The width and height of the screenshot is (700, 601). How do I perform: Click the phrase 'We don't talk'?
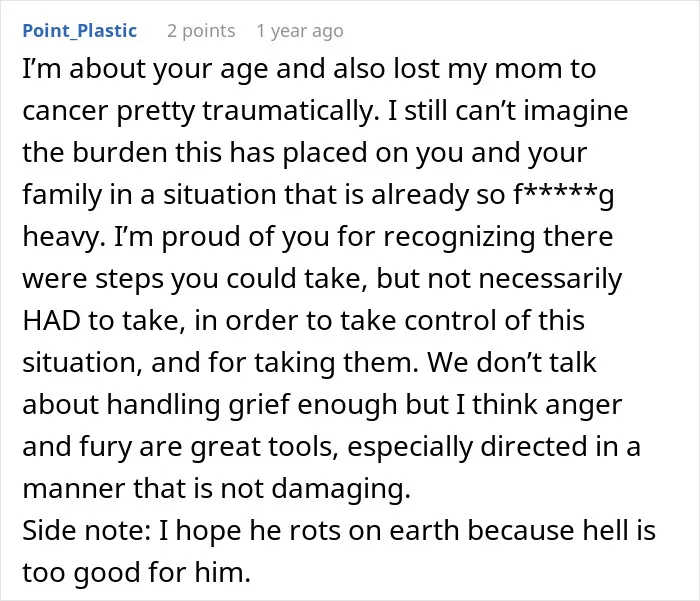coord(512,362)
